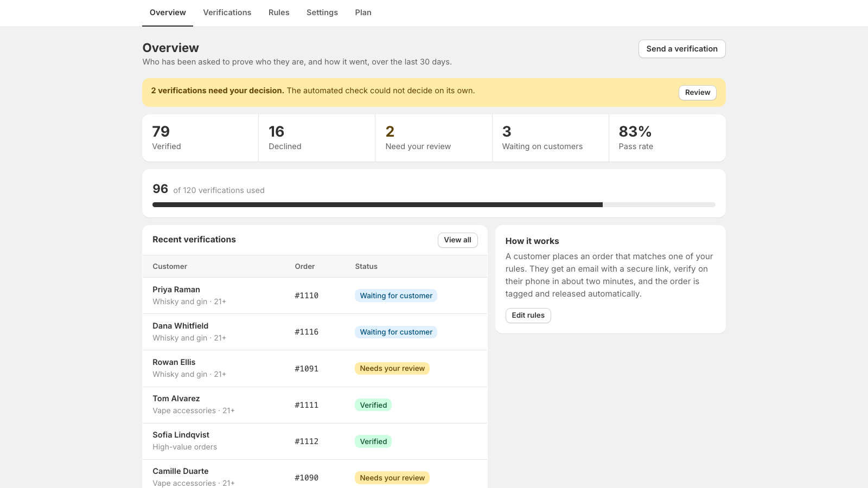Click order number #1090
868x488 pixels.
[307, 478]
